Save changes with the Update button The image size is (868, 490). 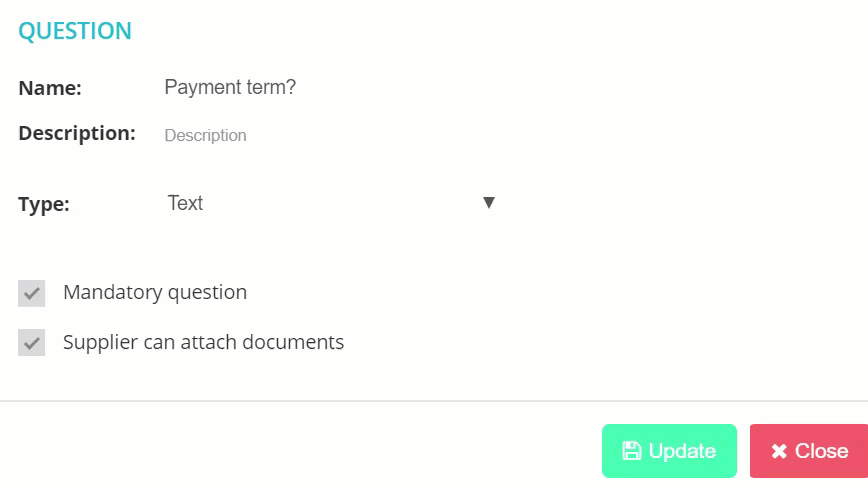point(669,451)
